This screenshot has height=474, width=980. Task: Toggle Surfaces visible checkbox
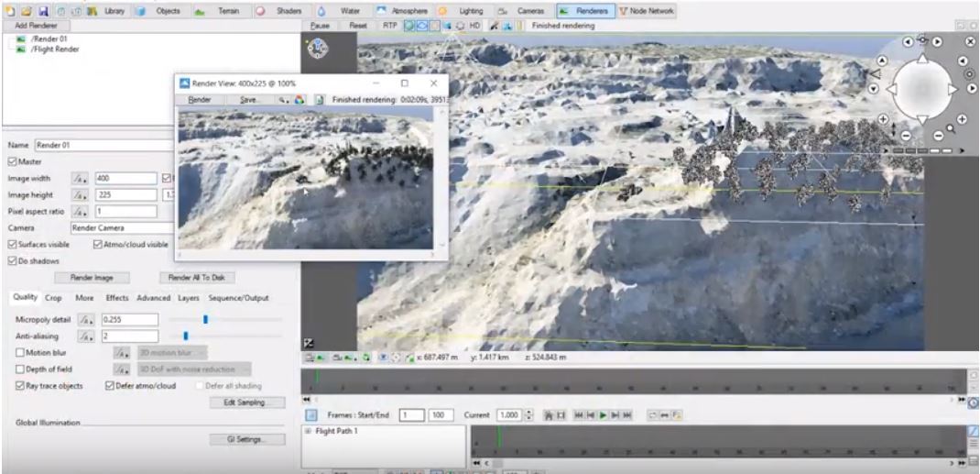point(13,245)
